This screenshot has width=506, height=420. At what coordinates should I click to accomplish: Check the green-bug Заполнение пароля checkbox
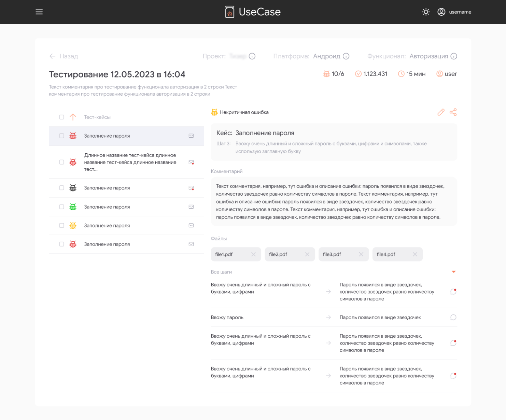(61, 207)
